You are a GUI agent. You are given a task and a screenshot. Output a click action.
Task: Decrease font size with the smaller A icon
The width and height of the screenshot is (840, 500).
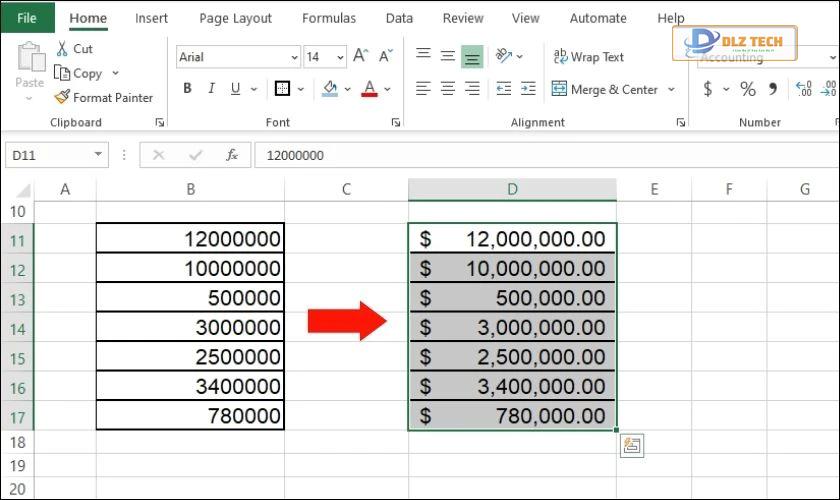point(386,56)
